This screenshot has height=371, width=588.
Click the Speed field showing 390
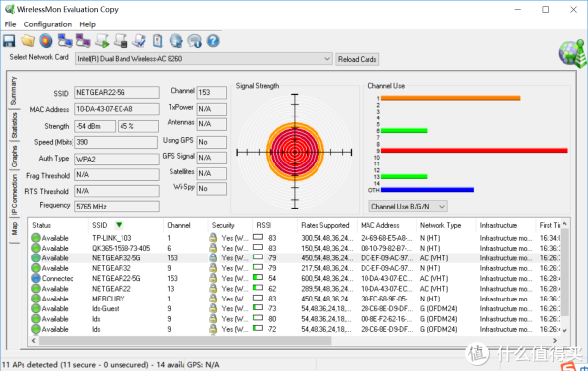[117, 142]
